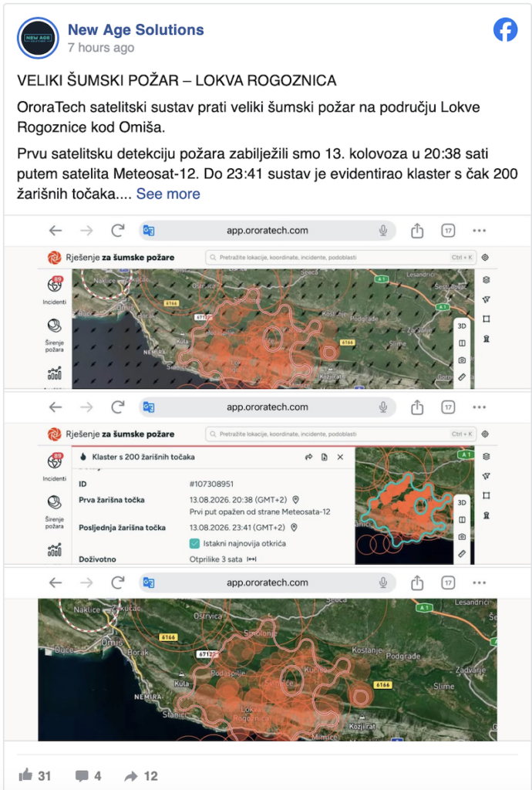Viewport: 532px width, 790px height.
Task: Click browser share icon in third screenshot
Action: click(417, 583)
